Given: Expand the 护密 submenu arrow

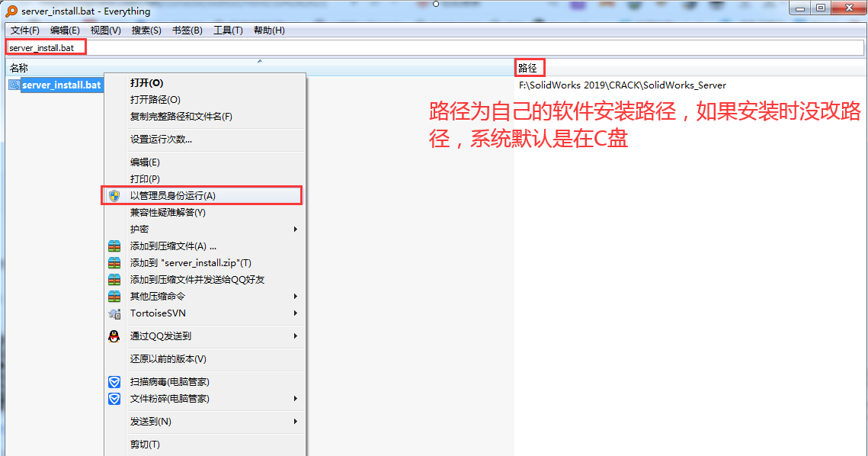Looking at the screenshot, I should (296, 229).
